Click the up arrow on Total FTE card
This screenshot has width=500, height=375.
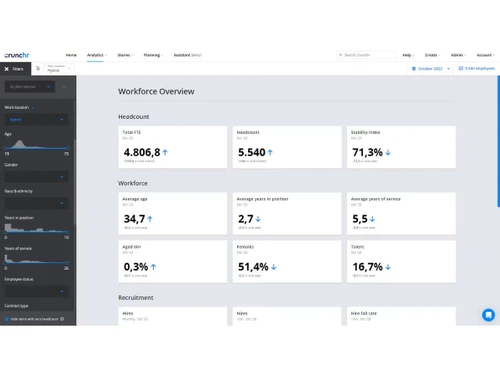pyautogui.click(x=165, y=153)
